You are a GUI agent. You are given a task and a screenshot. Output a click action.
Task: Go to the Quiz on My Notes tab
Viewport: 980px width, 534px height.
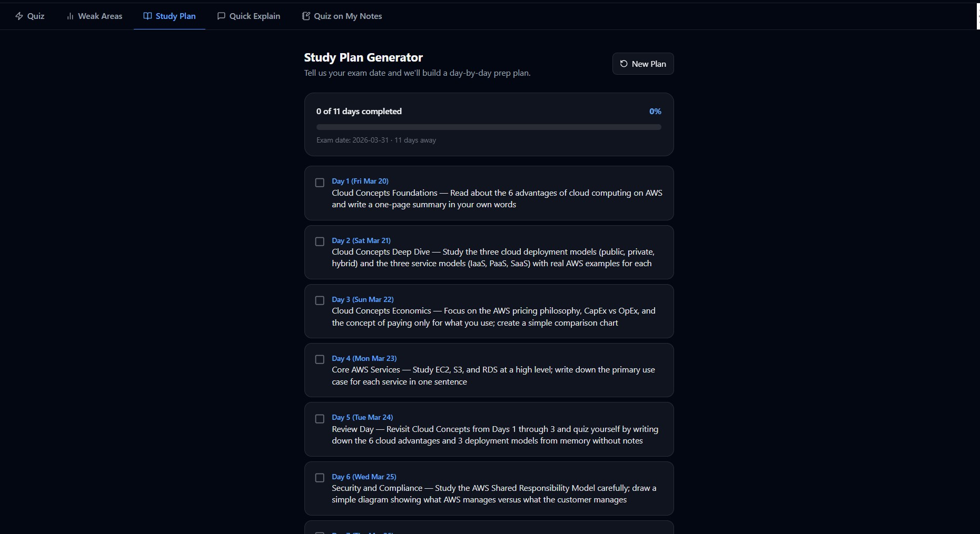coord(342,16)
